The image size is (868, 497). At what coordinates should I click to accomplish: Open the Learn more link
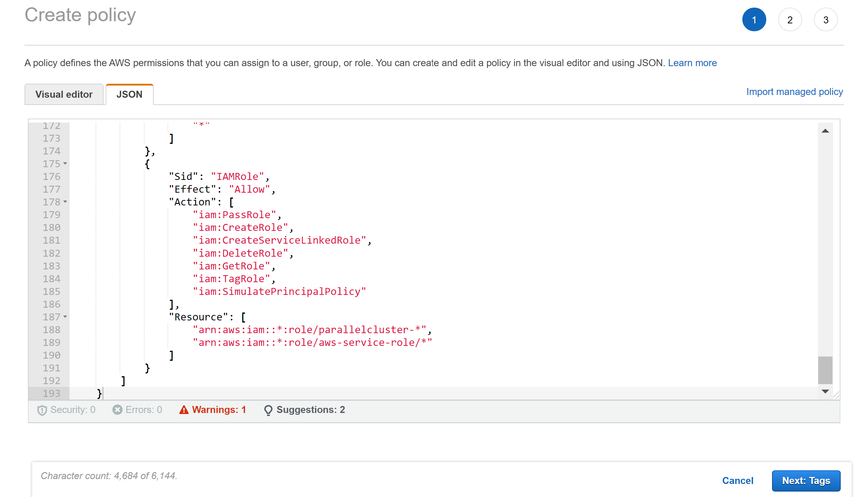[x=693, y=63]
